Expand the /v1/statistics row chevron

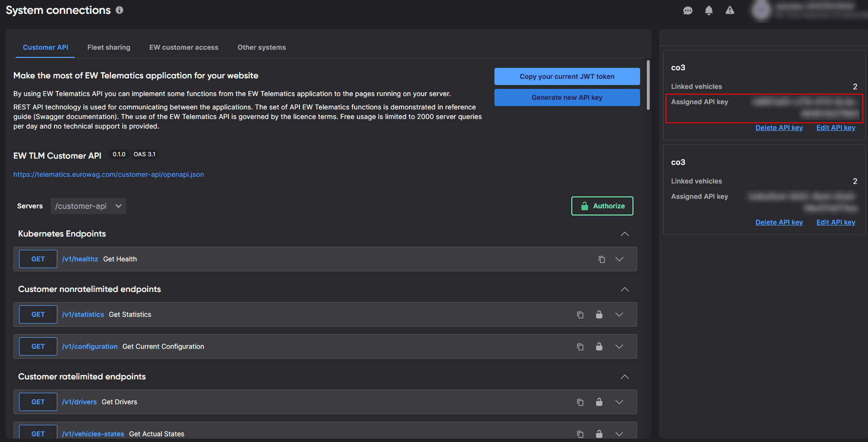[x=620, y=314]
